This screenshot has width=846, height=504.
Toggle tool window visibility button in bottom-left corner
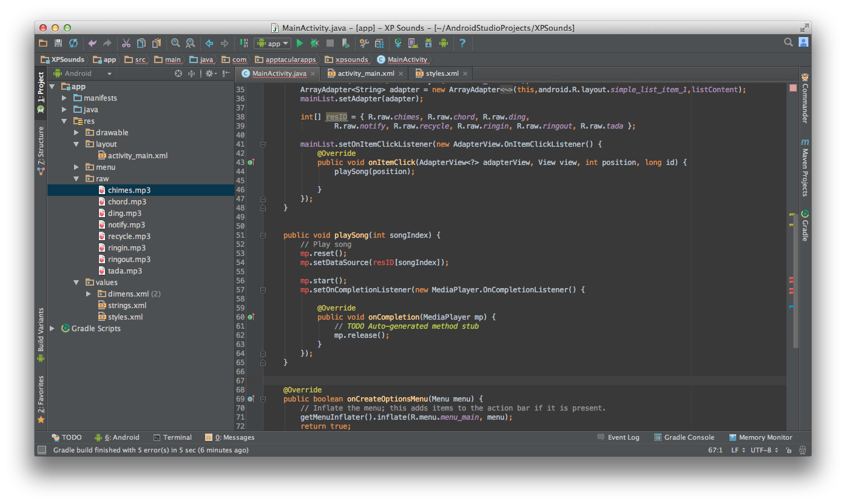(42, 450)
